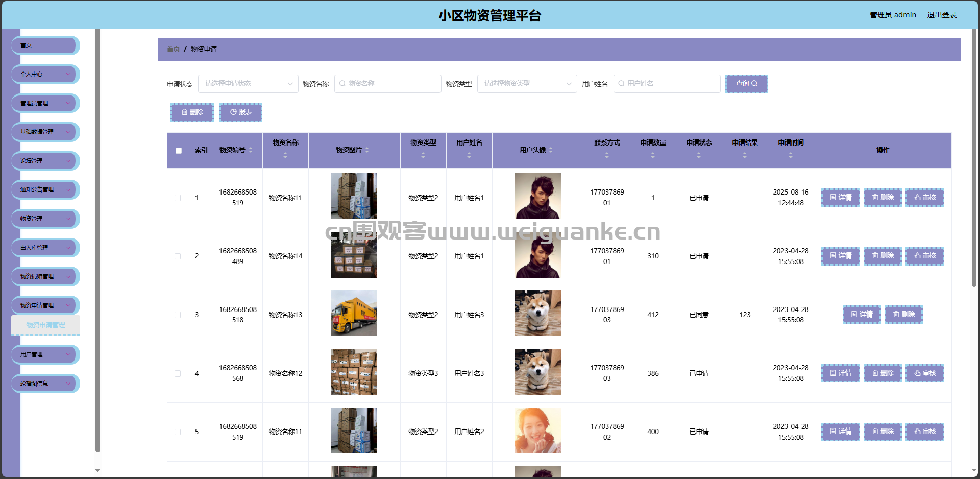Open the 报表 chart report button
Screen dimensions: 980x479
(241, 112)
